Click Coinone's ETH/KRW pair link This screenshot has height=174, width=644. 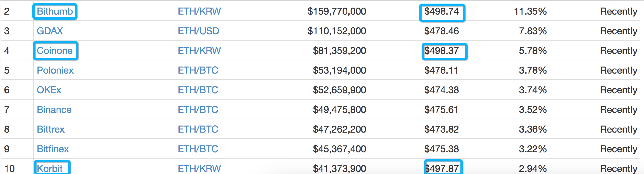point(200,51)
